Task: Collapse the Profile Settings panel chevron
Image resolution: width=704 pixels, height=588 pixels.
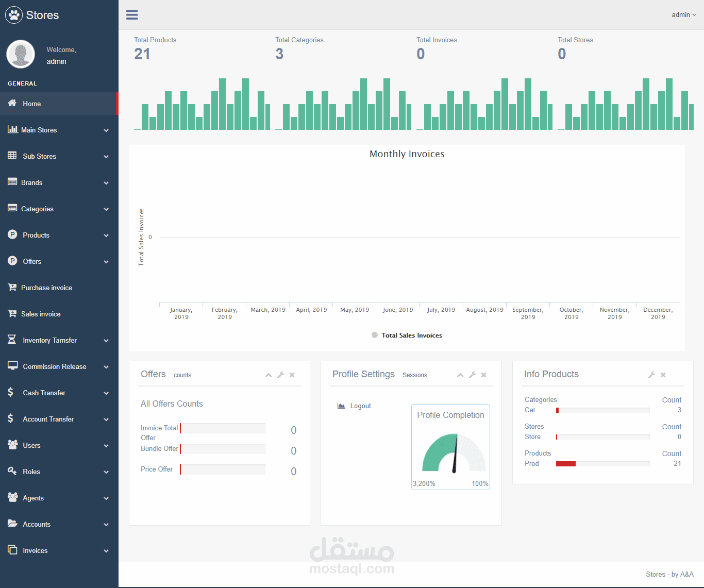Action: click(x=460, y=375)
